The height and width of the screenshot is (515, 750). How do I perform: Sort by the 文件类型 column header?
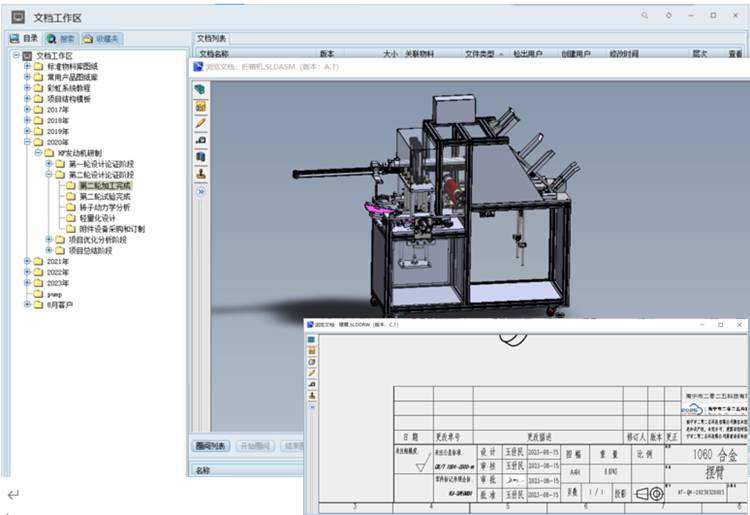click(481, 54)
